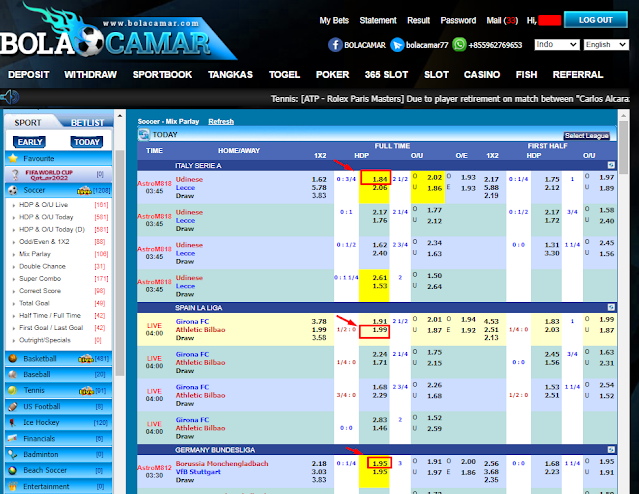Click the Refresh link
Screen dimensions: 639x494
(x=221, y=121)
